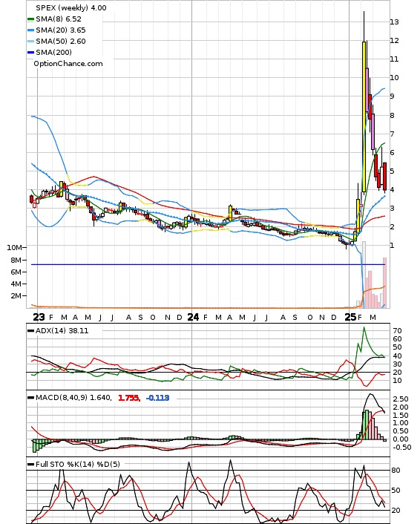Click the OptionChance.com watermark text
This screenshot has height=524, width=420.
tap(68, 64)
